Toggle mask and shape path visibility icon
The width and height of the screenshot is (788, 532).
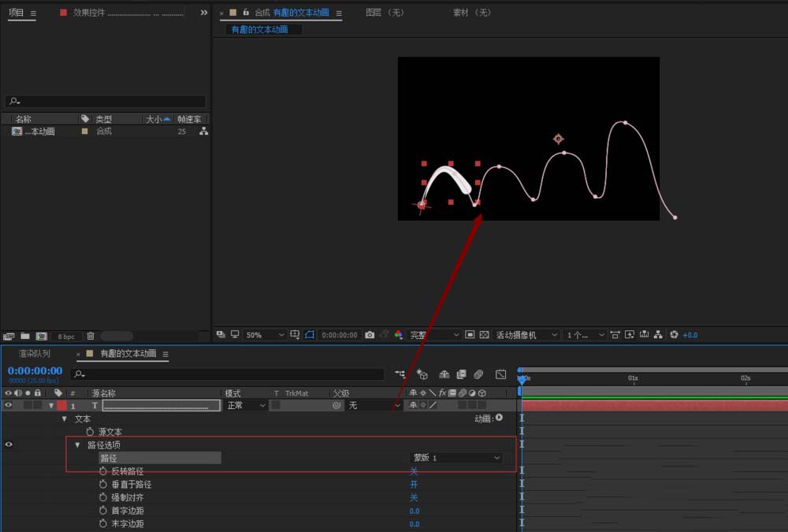(310, 335)
